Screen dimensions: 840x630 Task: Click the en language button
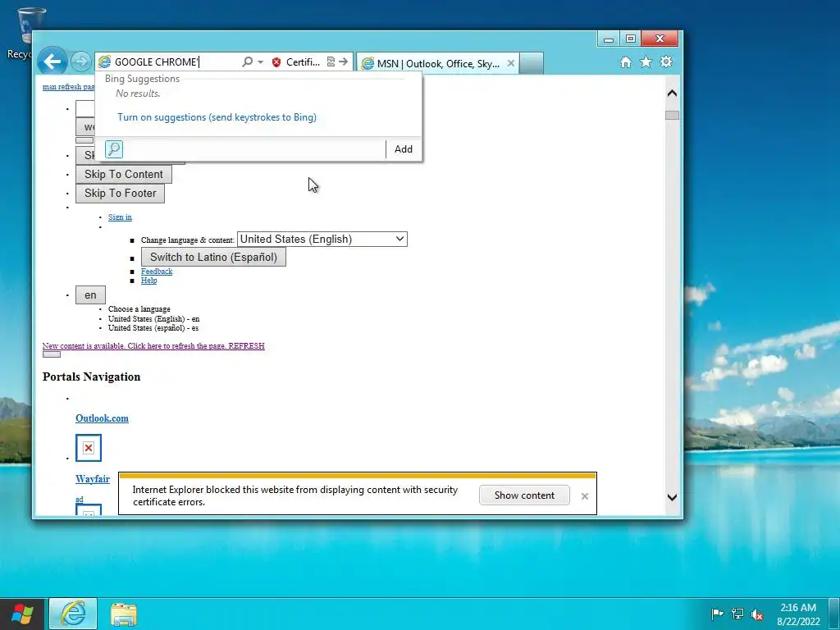tap(90, 294)
